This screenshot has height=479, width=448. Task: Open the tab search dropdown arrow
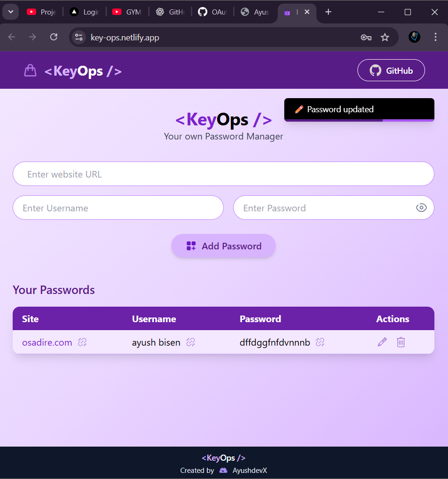coord(11,12)
